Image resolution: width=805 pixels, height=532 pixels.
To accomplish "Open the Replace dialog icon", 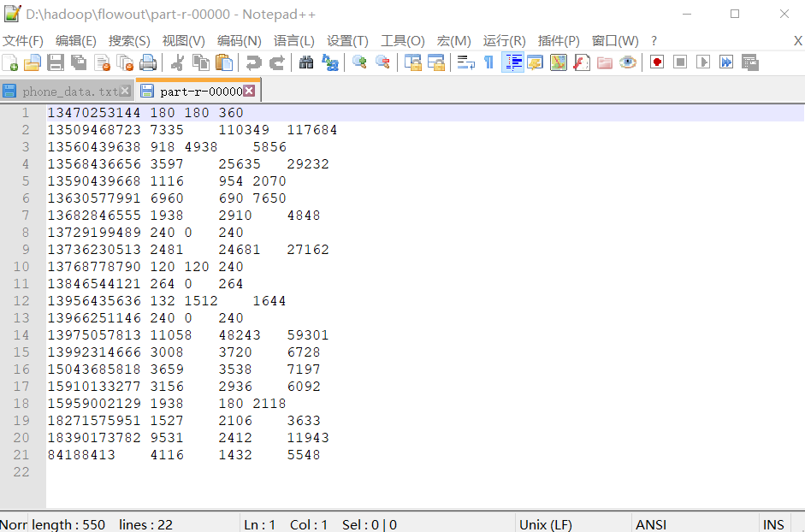I will pyautogui.click(x=329, y=62).
